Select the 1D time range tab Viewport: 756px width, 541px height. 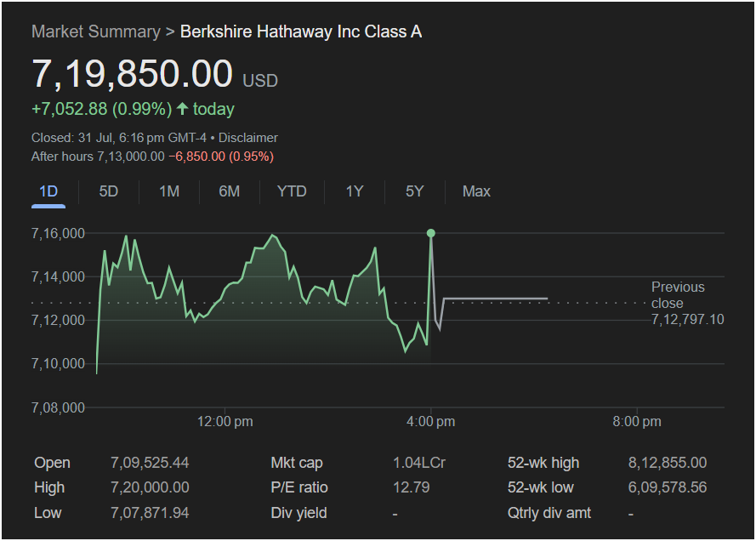(48, 191)
